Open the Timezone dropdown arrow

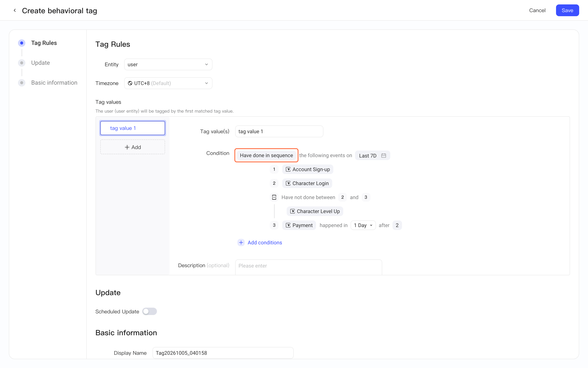click(x=206, y=83)
